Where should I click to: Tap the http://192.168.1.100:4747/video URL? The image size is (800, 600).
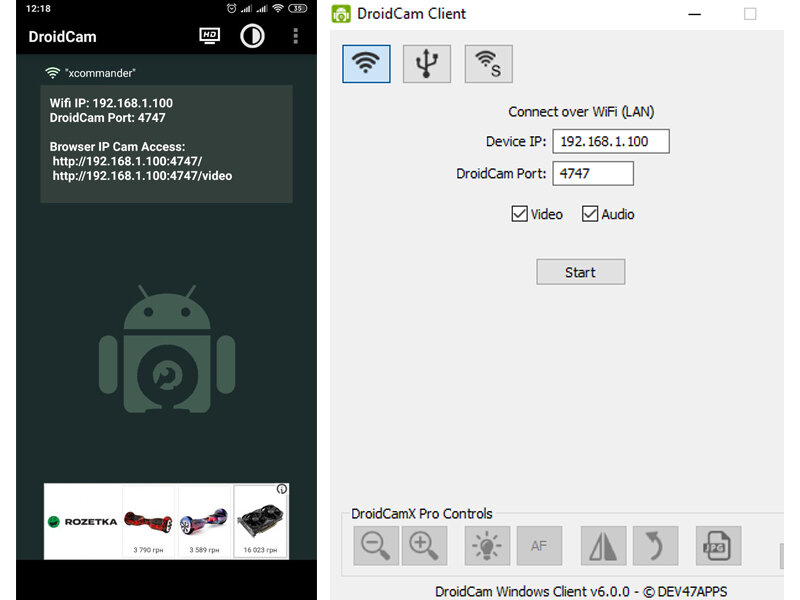142,176
